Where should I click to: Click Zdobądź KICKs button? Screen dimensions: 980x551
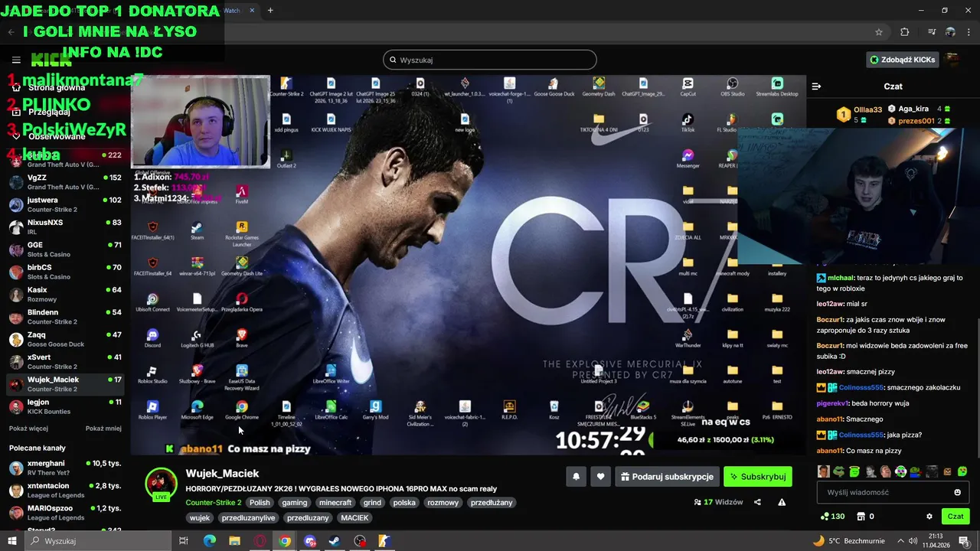[902, 60]
